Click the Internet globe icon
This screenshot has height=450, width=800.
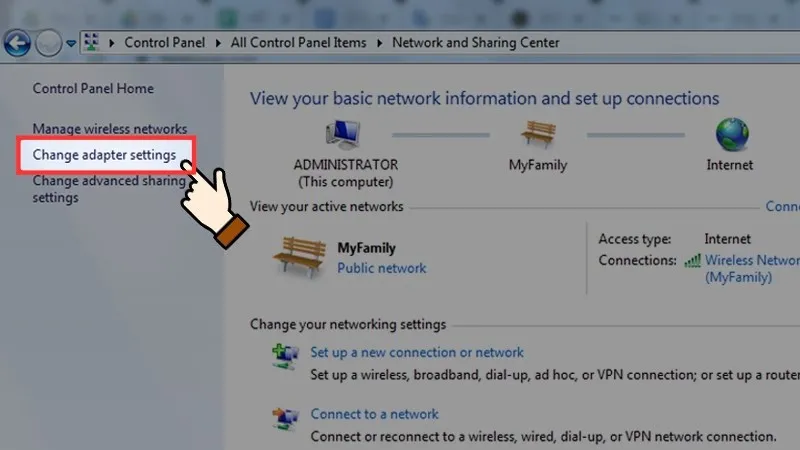coord(732,134)
